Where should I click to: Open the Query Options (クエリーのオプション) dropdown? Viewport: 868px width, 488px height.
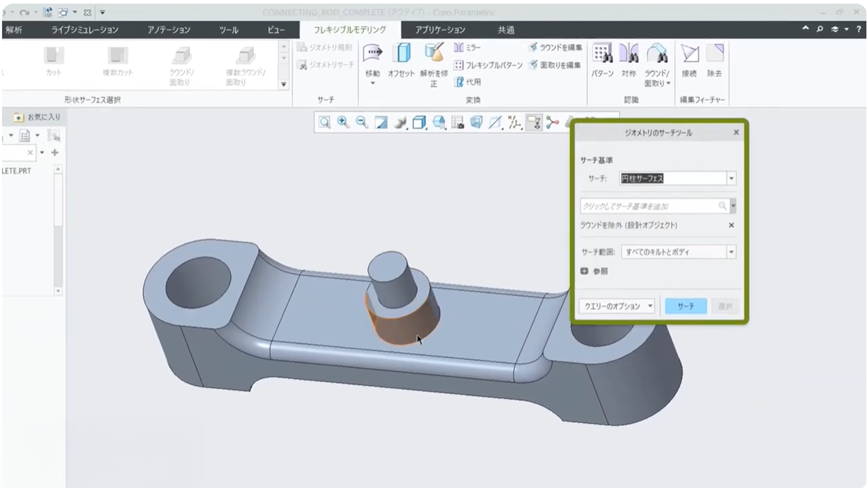(x=617, y=306)
